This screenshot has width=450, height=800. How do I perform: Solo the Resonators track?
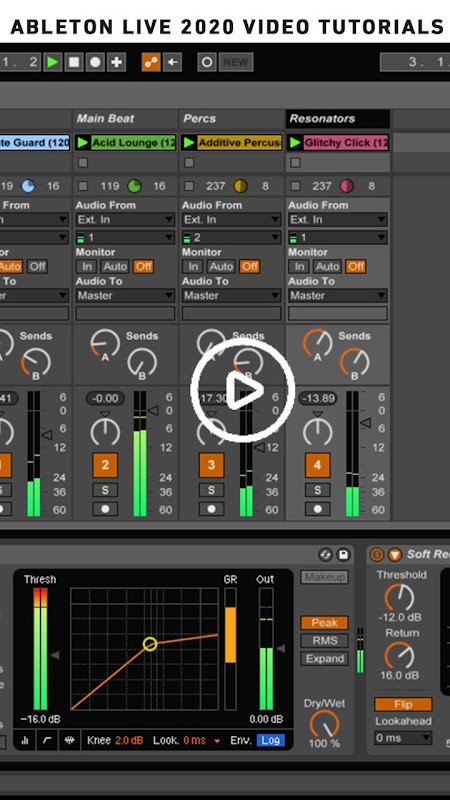[317, 490]
